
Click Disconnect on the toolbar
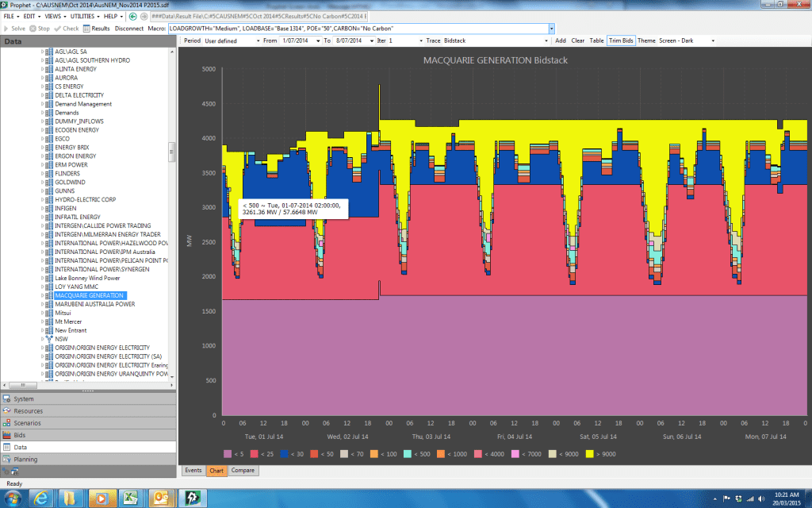(x=130, y=28)
